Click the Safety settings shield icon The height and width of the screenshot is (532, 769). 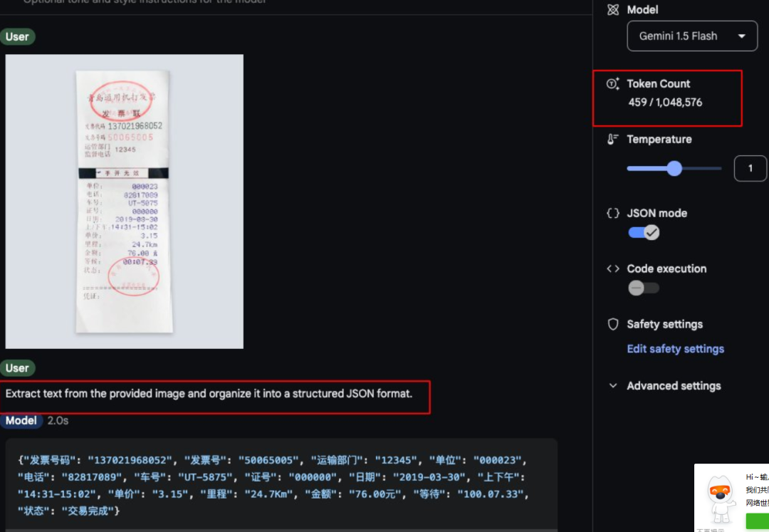pyautogui.click(x=613, y=324)
